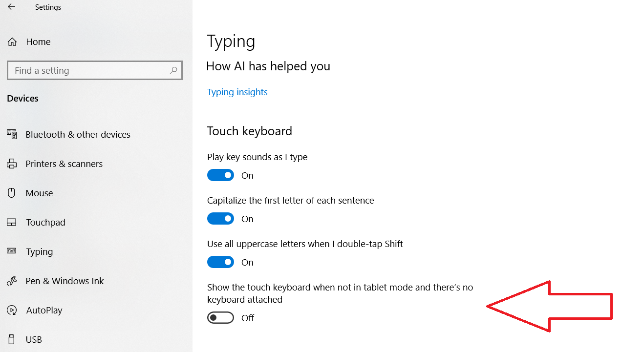Click the AutoPlay icon in the sidebar

point(11,310)
